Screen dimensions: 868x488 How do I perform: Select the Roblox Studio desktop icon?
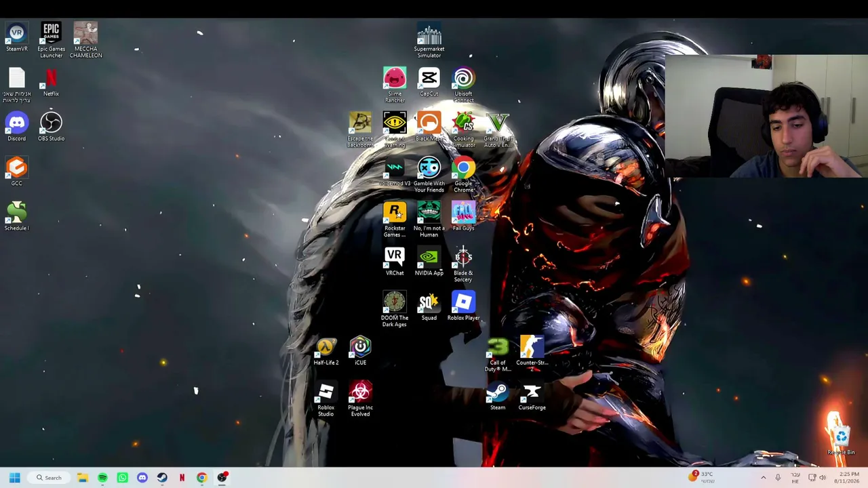(326, 399)
